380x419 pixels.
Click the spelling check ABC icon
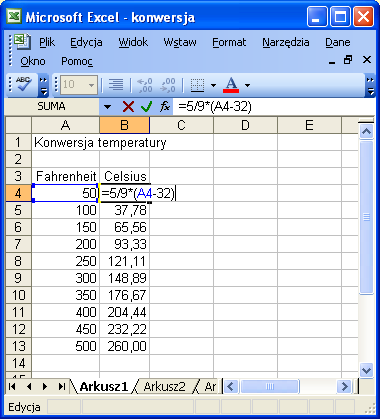(24, 85)
